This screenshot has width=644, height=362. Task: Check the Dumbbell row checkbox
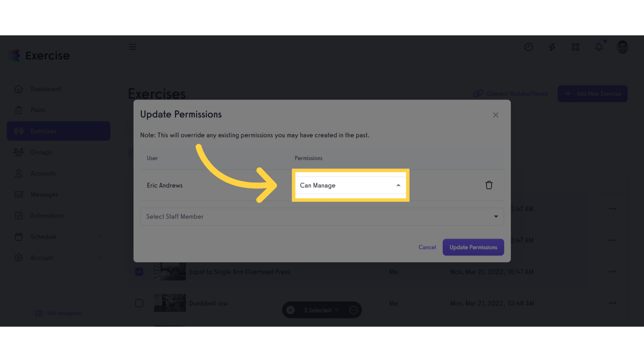(x=139, y=303)
